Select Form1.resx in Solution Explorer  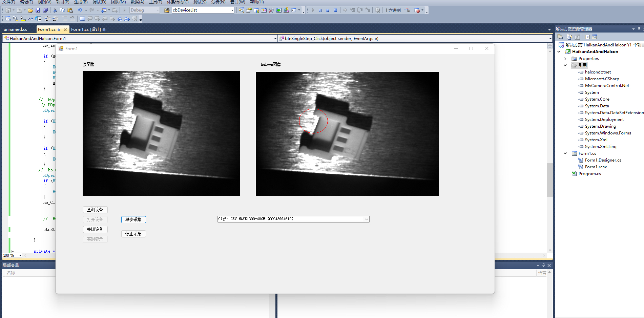[596, 167]
